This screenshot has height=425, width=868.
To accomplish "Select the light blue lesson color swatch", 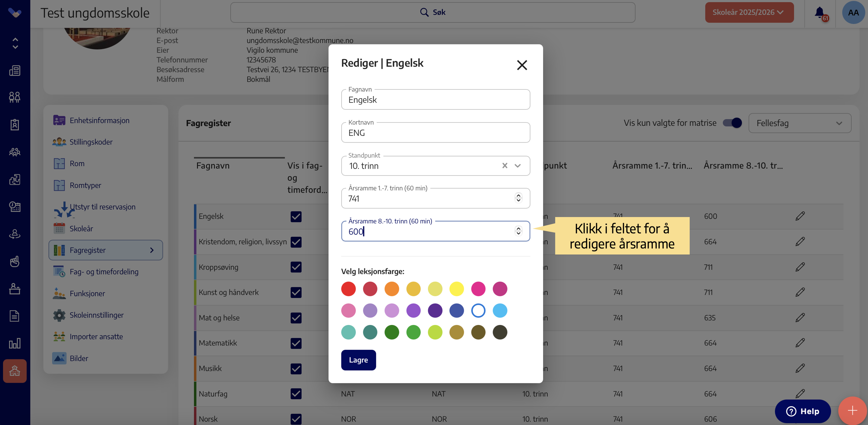I will pos(500,310).
